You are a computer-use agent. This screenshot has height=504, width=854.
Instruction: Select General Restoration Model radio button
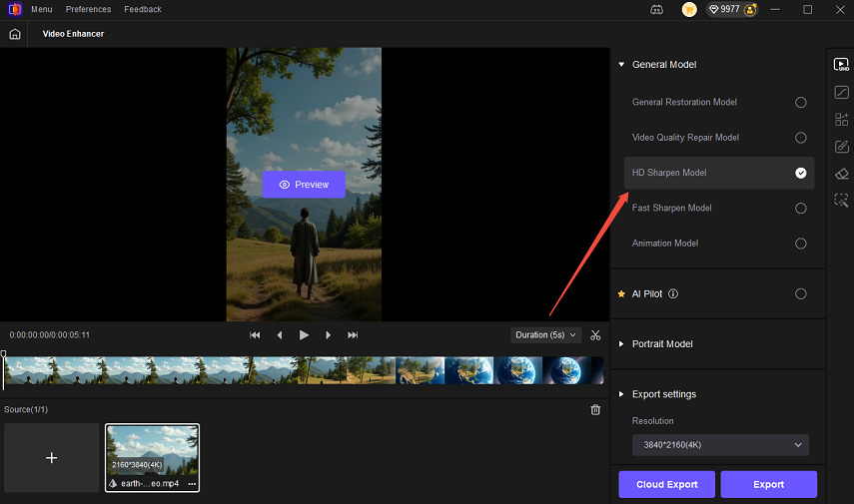[x=800, y=103]
